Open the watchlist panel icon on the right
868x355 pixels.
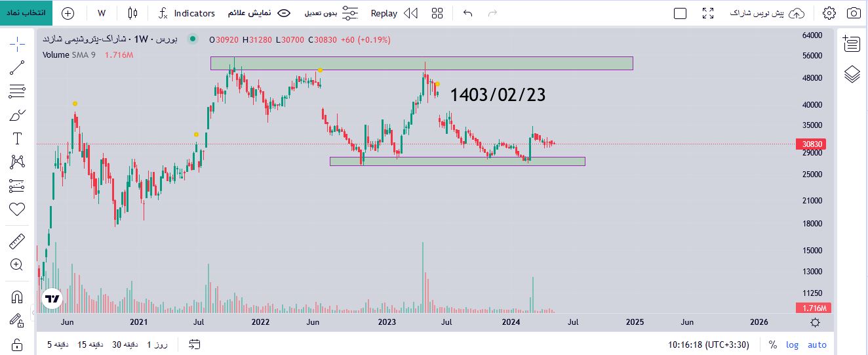coord(852,43)
